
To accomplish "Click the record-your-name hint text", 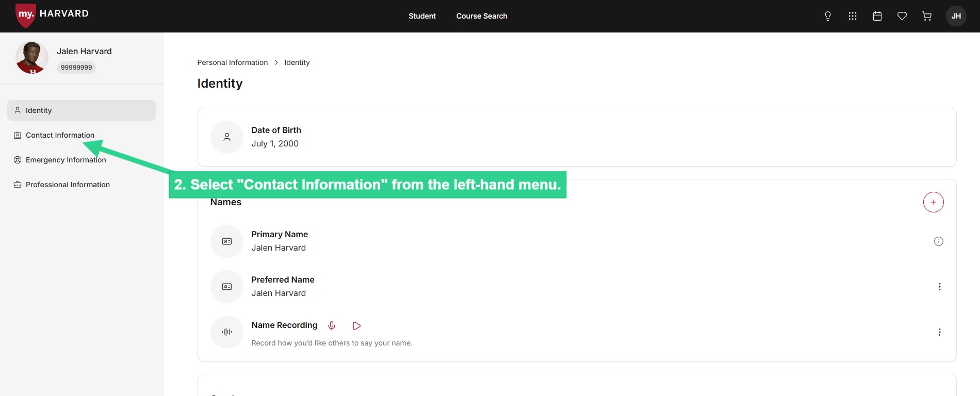I will click(x=332, y=343).
